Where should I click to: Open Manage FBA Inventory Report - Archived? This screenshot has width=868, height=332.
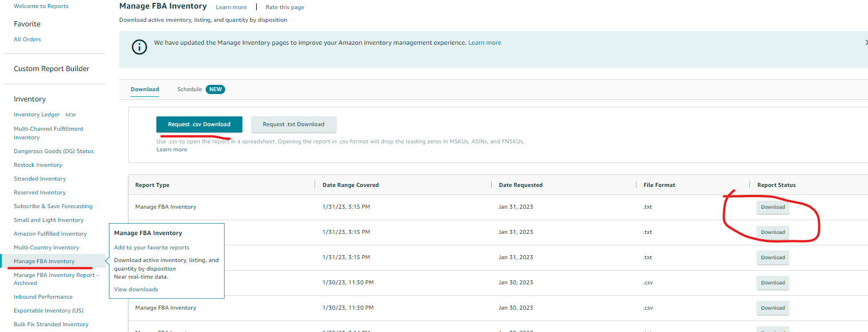point(56,279)
